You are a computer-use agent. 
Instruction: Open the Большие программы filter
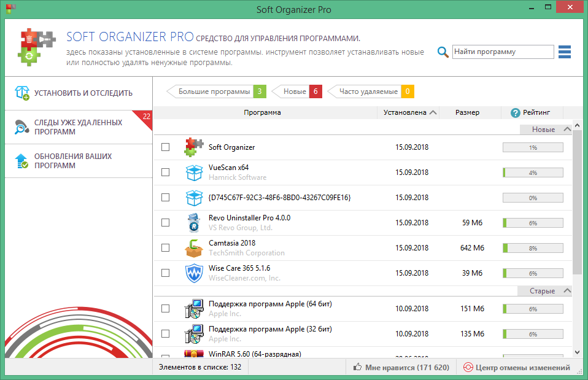click(x=213, y=91)
